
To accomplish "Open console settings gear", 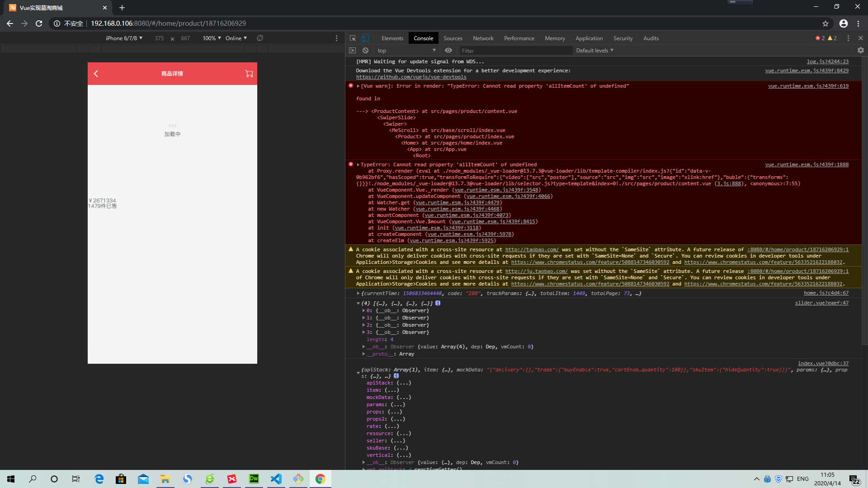I will [x=860, y=51].
